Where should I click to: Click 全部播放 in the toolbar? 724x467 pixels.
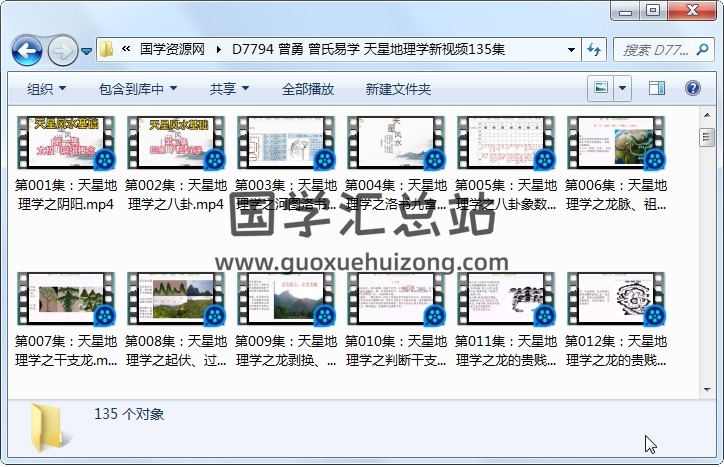[x=308, y=89]
